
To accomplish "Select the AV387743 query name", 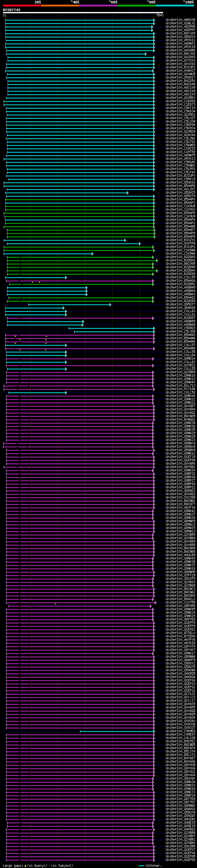I will tap(11, 10).
